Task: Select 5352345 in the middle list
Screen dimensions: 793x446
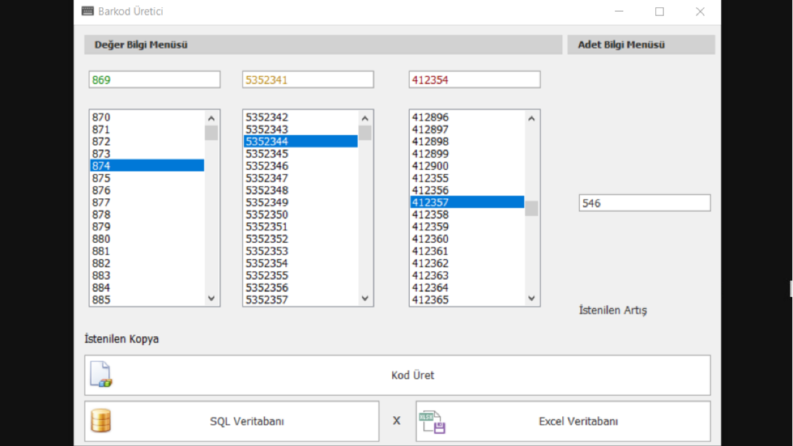Action: pyautogui.click(x=300, y=153)
